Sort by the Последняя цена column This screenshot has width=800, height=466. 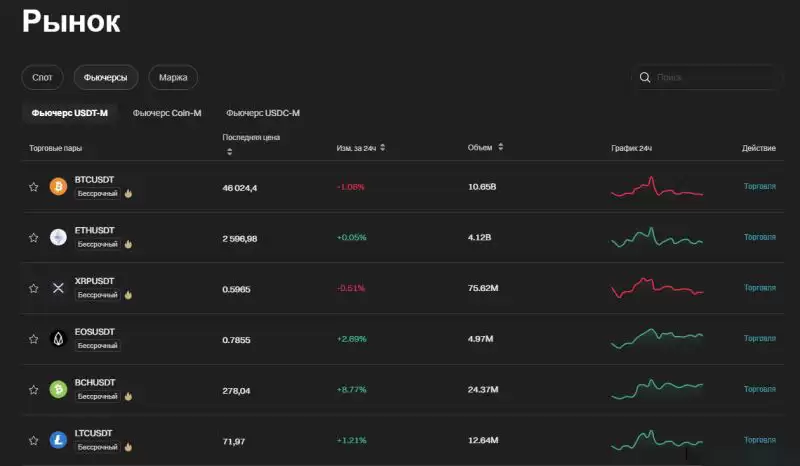coord(229,152)
